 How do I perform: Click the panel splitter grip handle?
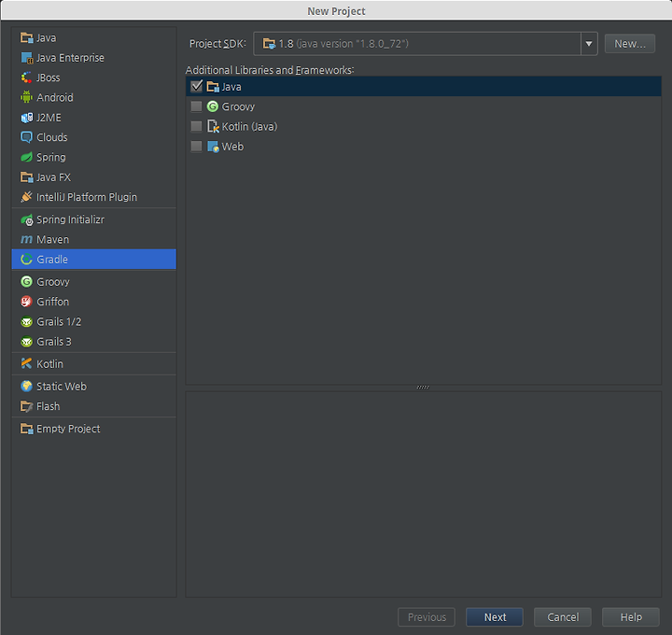click(x=423, y=388)
